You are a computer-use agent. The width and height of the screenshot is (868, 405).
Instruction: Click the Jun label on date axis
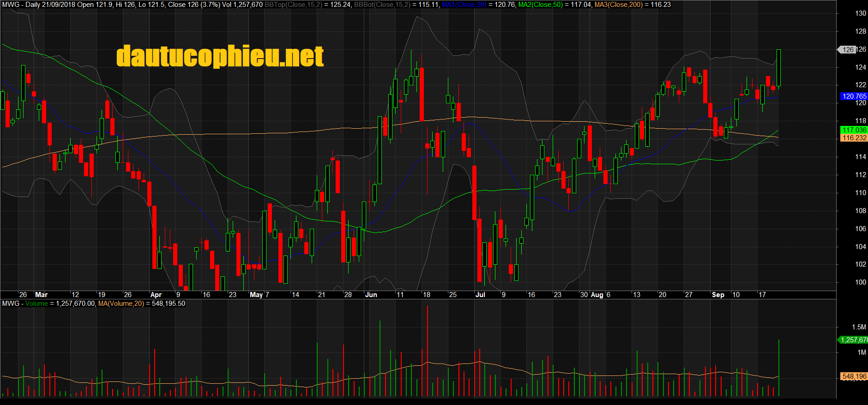(371, 295)
